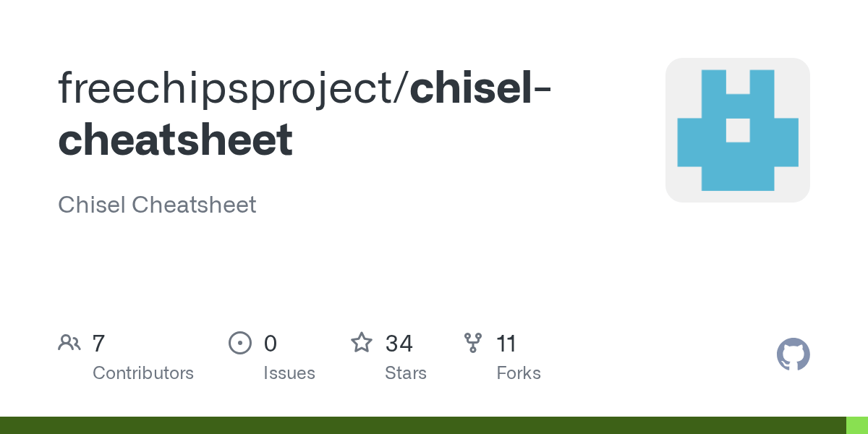Click the contributor count 7
Screen dimensions: 868x434
pos(99,343)
